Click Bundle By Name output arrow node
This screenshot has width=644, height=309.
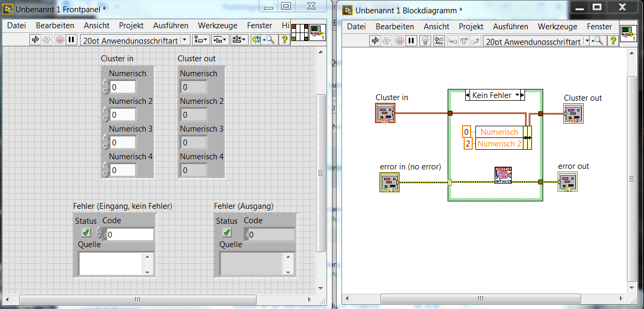(528, 137)
